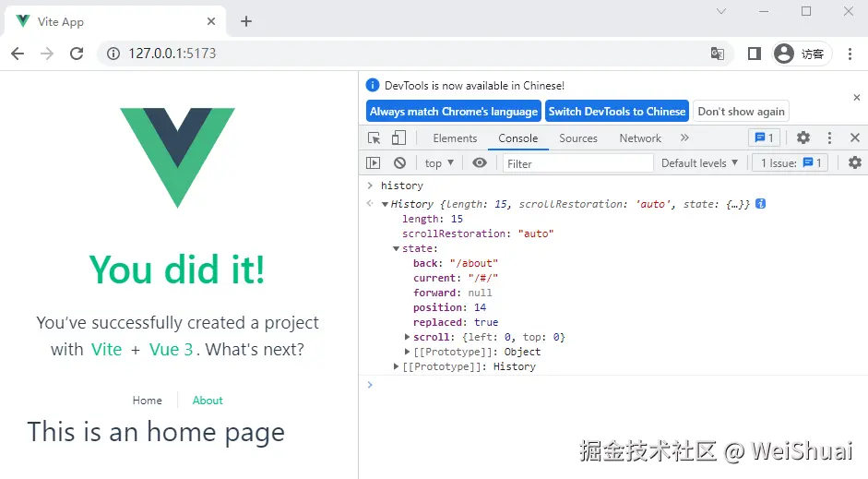
Task: Click the This is an home page text
Action: click(156, 433)
